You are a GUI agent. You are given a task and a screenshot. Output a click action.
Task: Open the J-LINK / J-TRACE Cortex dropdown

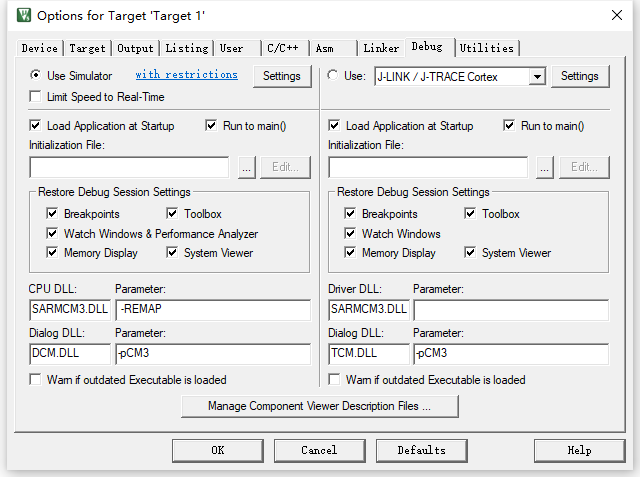pos(538,76)
